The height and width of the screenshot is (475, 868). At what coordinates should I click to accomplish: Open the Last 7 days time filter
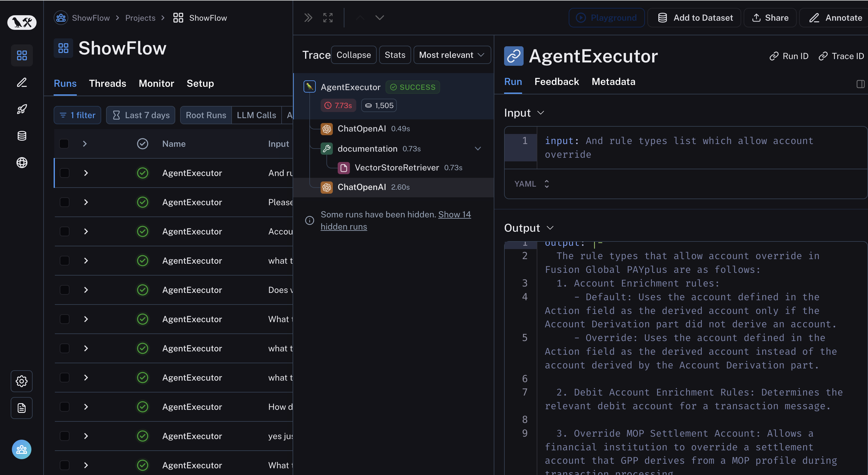tap(141, 115)
